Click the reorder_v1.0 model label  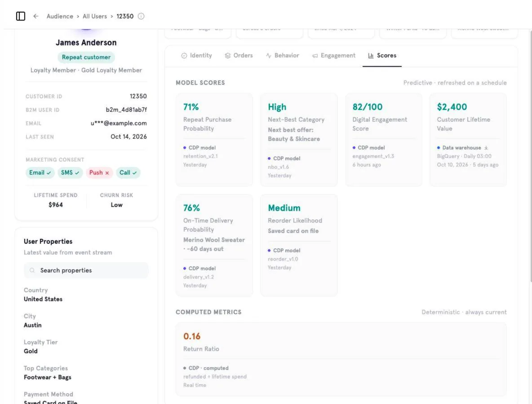[x=283, y=259]
